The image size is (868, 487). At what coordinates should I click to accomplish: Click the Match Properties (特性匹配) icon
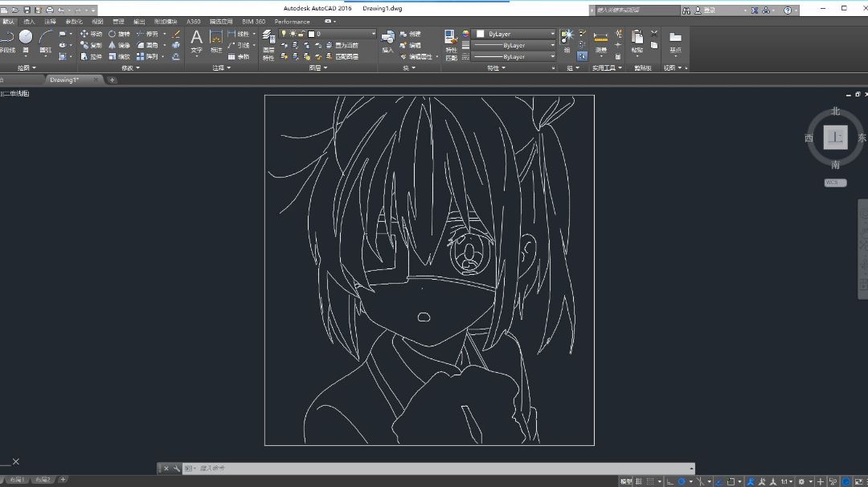point(451,45)
